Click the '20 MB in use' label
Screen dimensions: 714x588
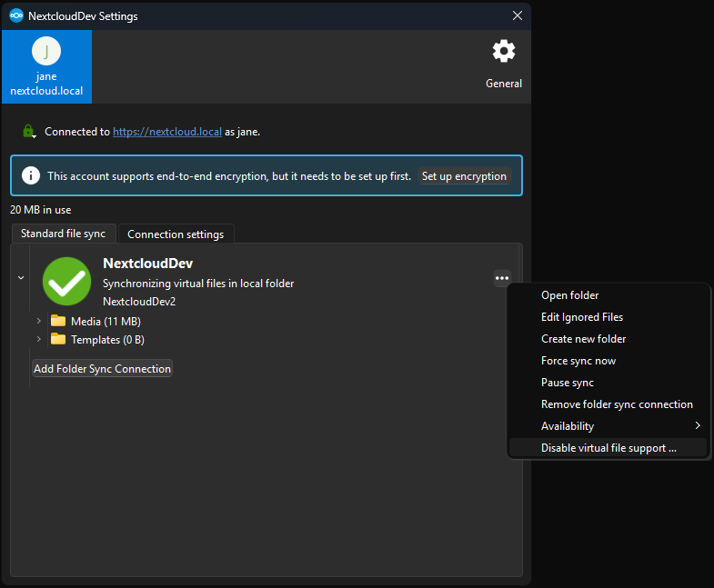click(x=41, y=210)
